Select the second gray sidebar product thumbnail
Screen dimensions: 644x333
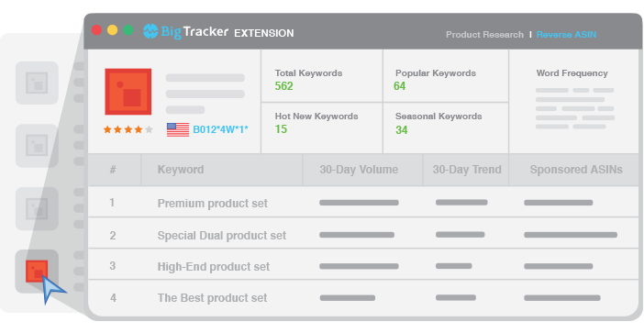coord(37,146)
